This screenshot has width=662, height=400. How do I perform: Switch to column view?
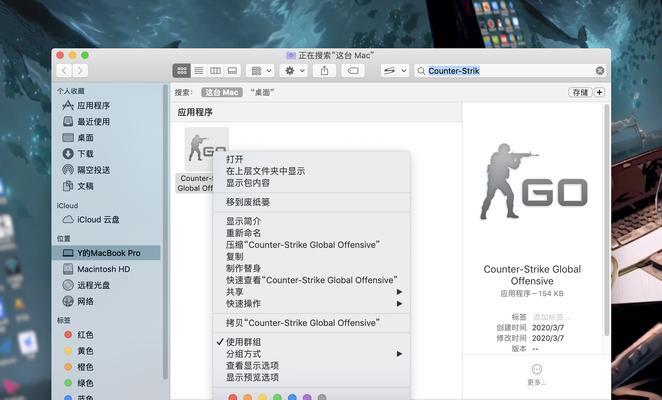tap(215, 71)
